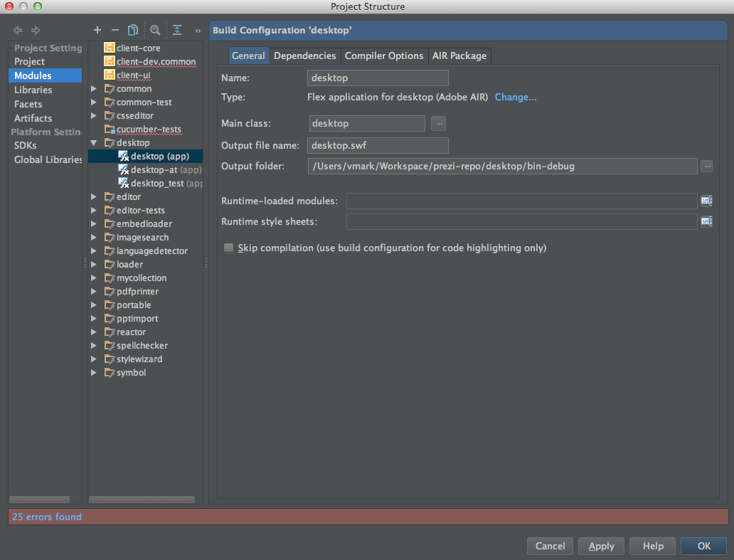Click the 25 errors found link
The image size is (734, 560).
[47, 517]
